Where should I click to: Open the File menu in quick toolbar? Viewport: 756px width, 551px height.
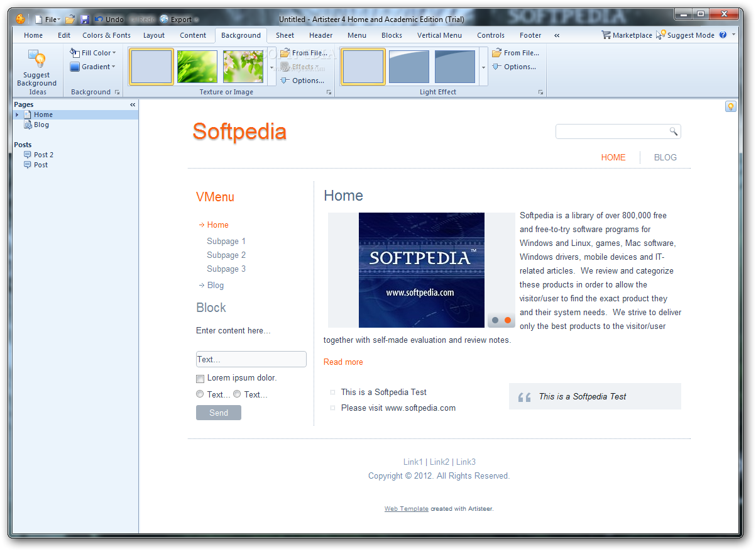[x=48, y=19]
